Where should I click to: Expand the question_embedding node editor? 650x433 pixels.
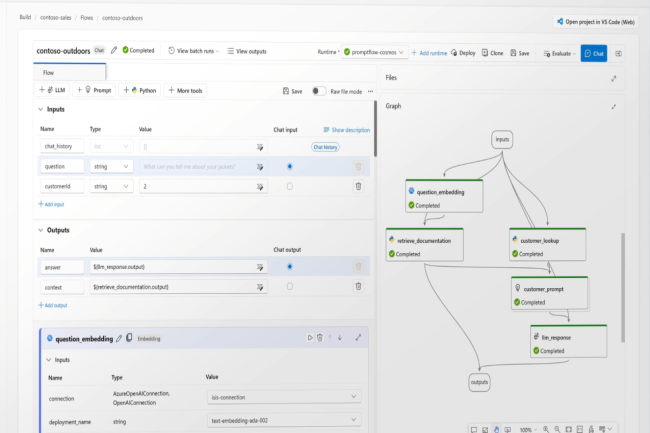point(358,338)
